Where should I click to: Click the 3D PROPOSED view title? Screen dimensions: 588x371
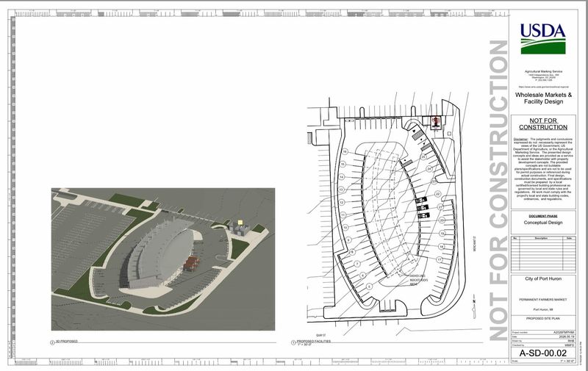coord(67,342)
